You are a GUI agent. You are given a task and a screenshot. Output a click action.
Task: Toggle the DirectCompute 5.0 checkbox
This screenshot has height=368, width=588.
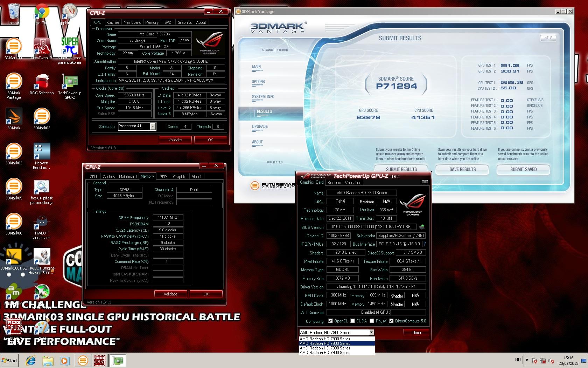click(391, 321)
